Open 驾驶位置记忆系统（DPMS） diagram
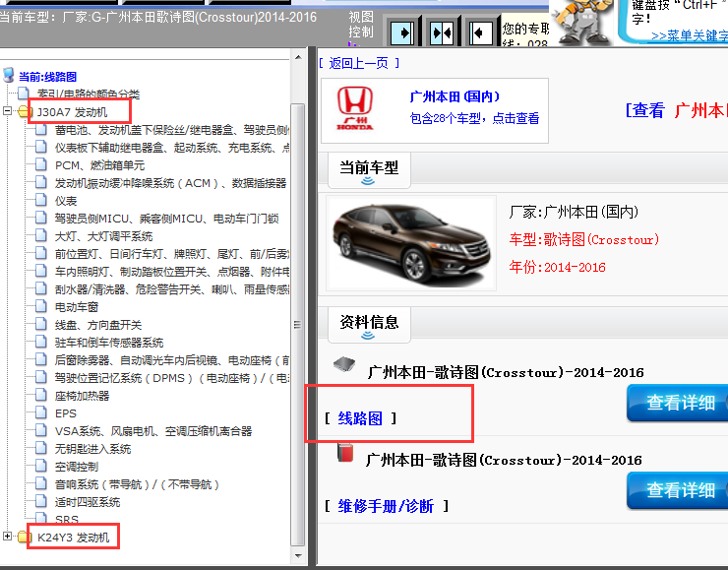 click(172, 378)
